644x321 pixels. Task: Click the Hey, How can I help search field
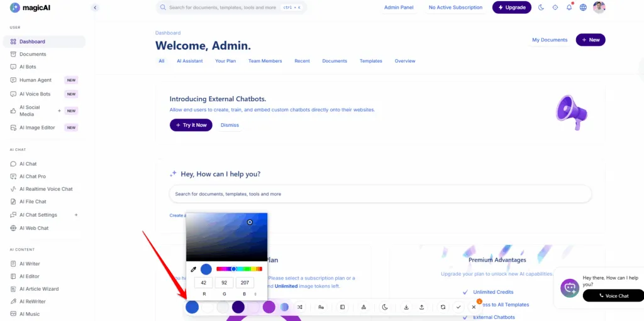(x=380, y=193)
